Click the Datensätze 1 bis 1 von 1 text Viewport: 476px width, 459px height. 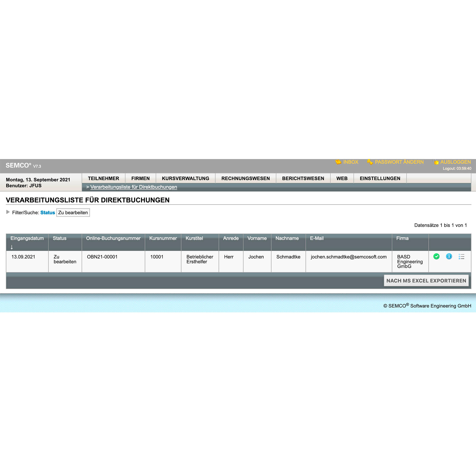point(441,225)
